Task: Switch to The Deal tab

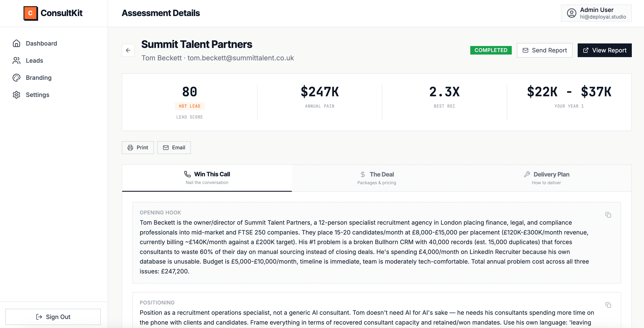Action: tap(376, 178)
